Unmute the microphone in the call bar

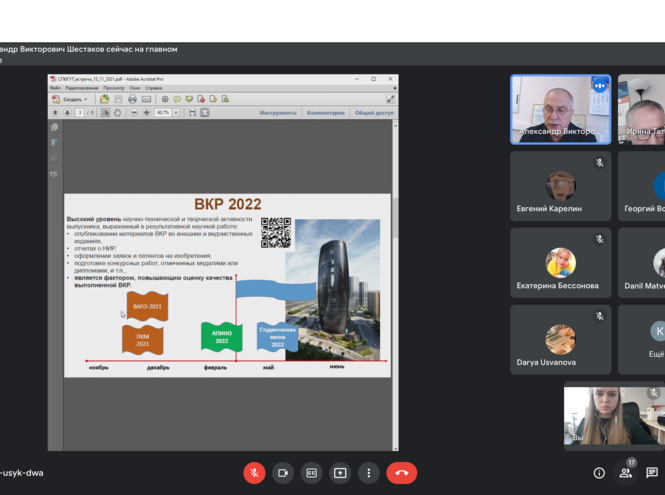click(x=254, y=473)
